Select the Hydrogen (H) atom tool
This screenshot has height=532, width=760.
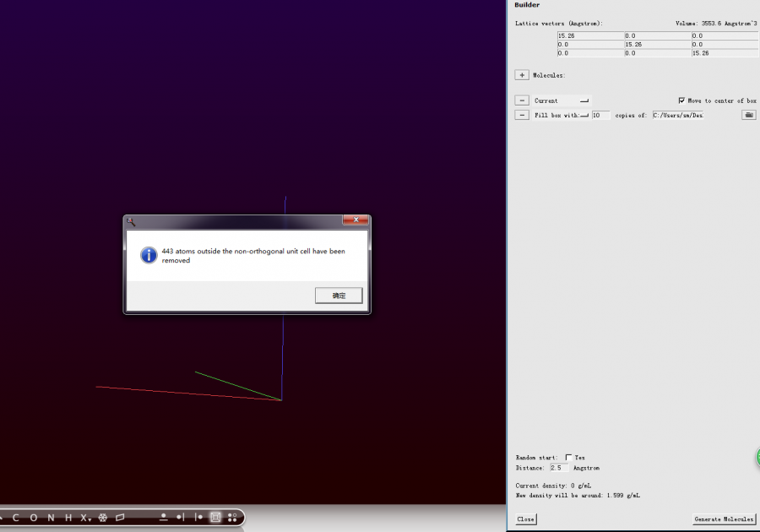pos(68,518)
